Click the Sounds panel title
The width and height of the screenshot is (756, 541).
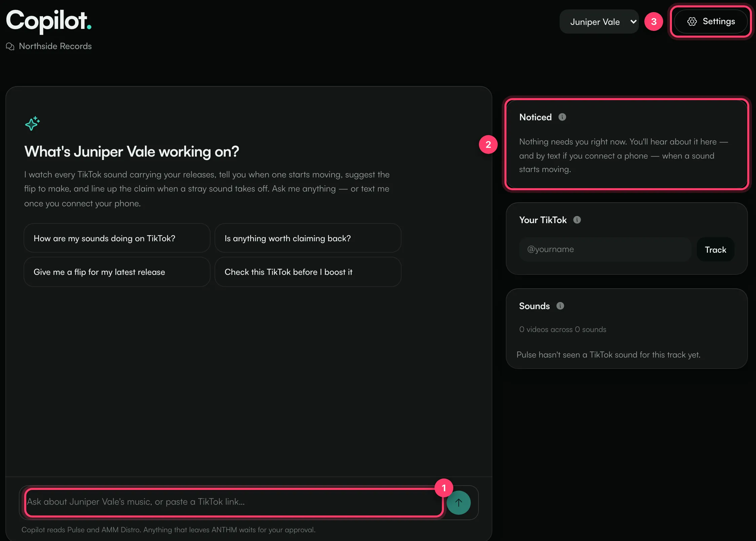pos(534,306)
